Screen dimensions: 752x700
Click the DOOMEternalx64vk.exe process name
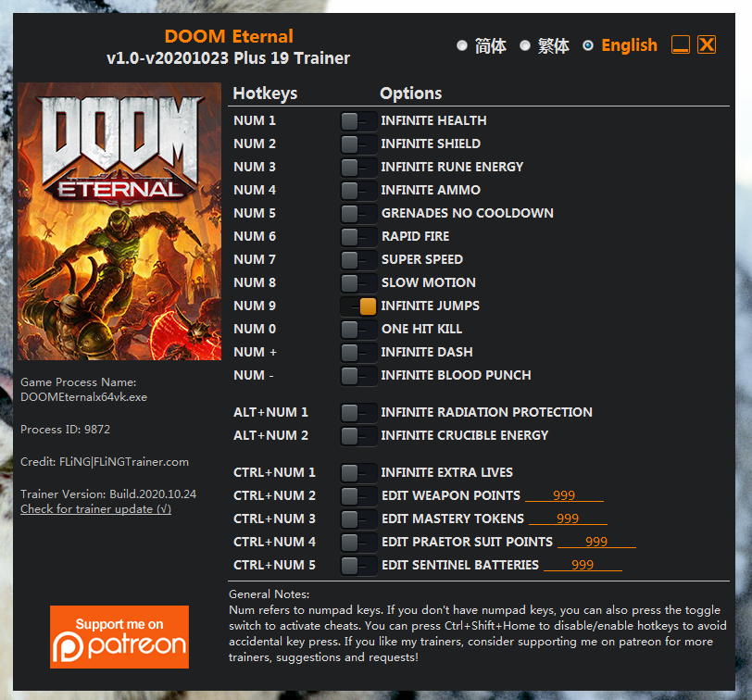click(x=84, y=397)
